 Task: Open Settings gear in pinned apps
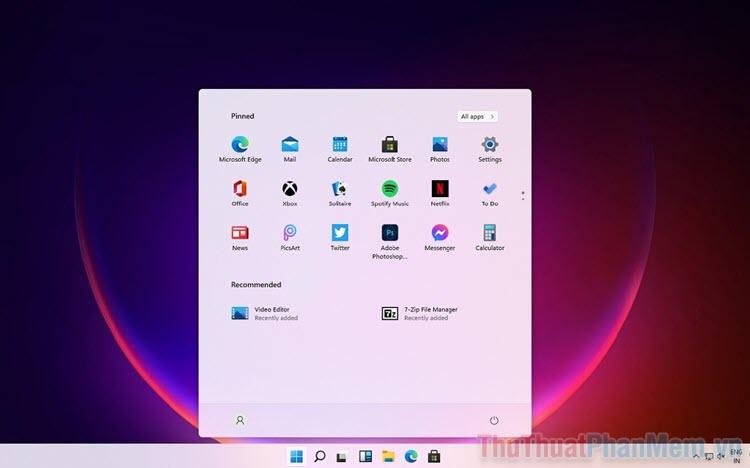(x=490, y=149)
